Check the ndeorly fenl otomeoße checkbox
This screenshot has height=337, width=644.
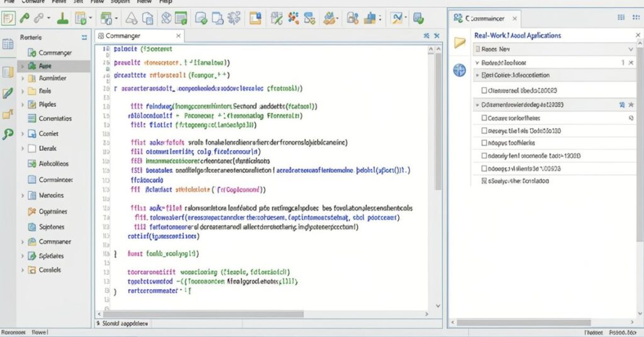click(x=484, y=156)
